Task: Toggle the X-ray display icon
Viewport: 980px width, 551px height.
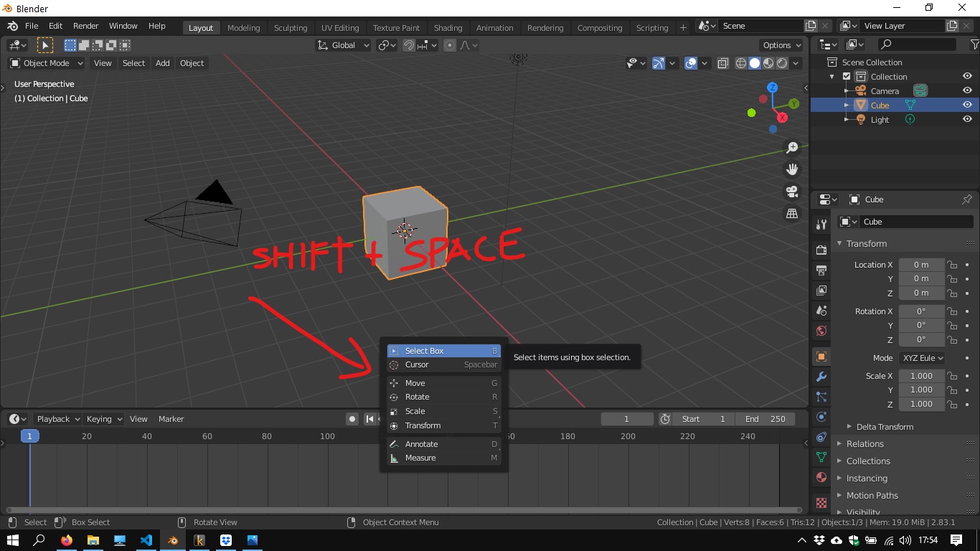Action: (723, 63)
